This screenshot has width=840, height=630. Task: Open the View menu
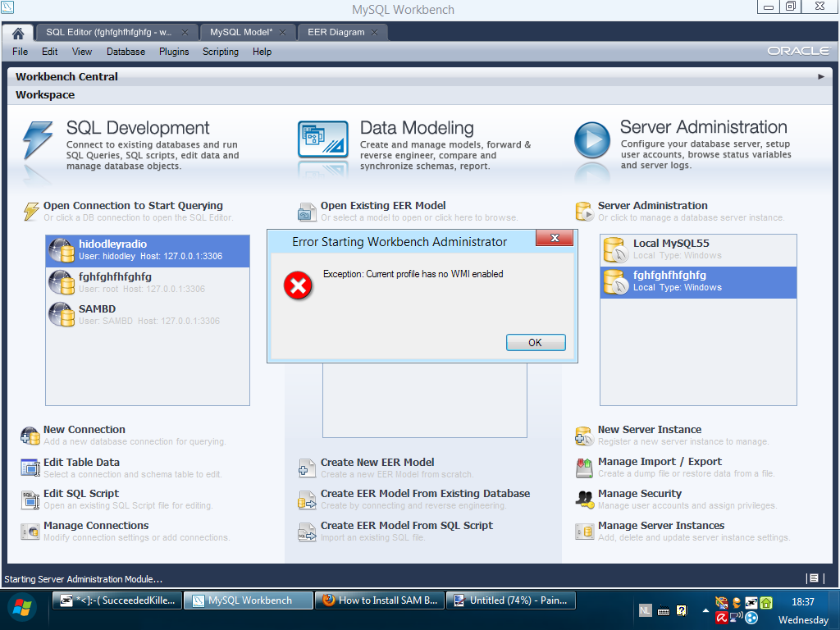(x=82, y=52)
